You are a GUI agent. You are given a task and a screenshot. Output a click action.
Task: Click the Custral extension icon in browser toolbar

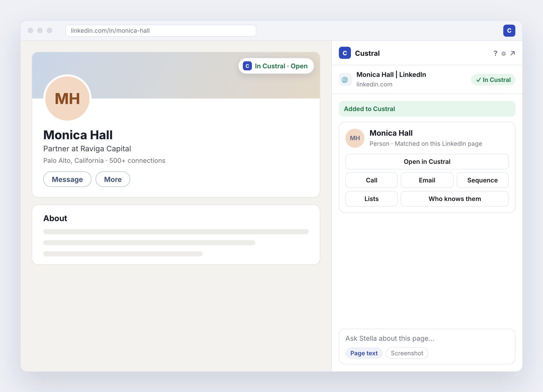[x=509, y=31]
